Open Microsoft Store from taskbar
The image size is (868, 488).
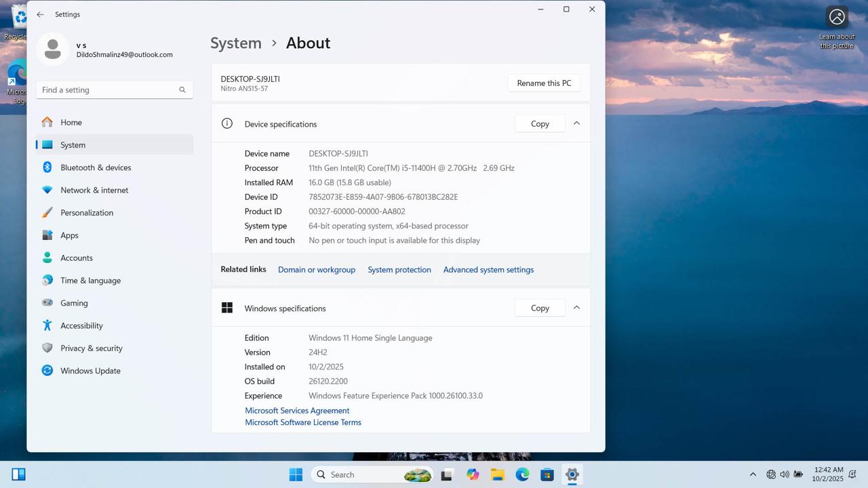tap(547, 475)
